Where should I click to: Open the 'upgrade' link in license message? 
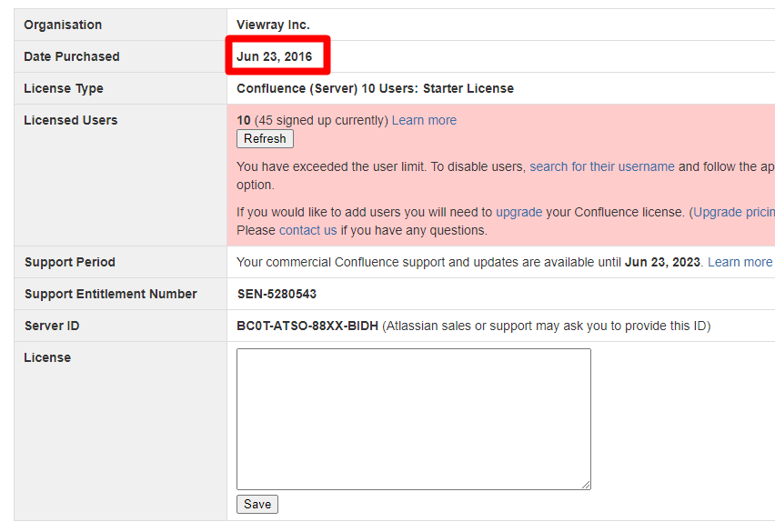tap(519, 213)
